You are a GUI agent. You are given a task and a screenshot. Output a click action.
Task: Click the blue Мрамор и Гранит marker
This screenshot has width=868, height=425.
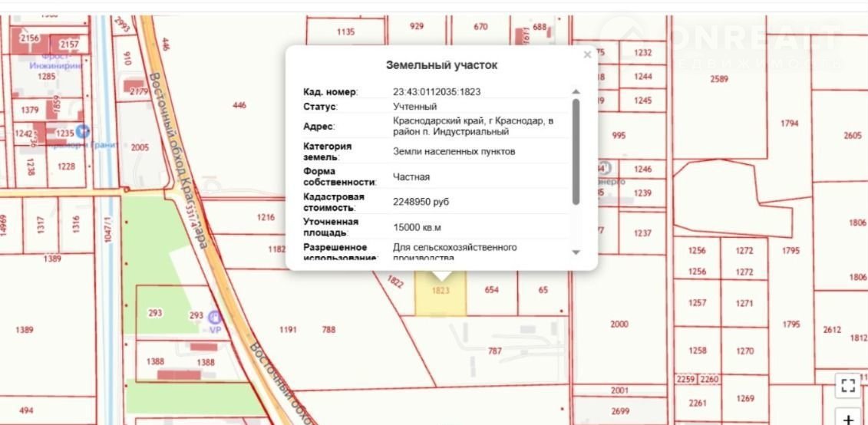pyautogui.click(x=83, y=132)
